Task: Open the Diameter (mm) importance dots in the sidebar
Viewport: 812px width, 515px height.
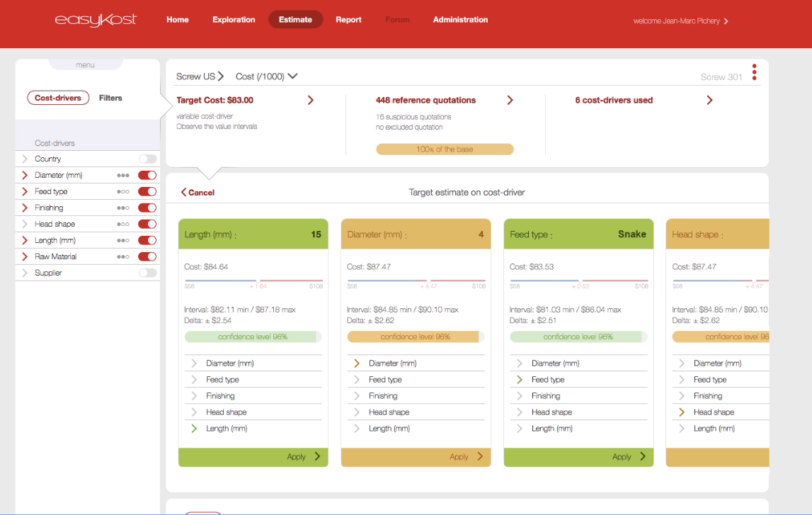Action: (122, 175)
